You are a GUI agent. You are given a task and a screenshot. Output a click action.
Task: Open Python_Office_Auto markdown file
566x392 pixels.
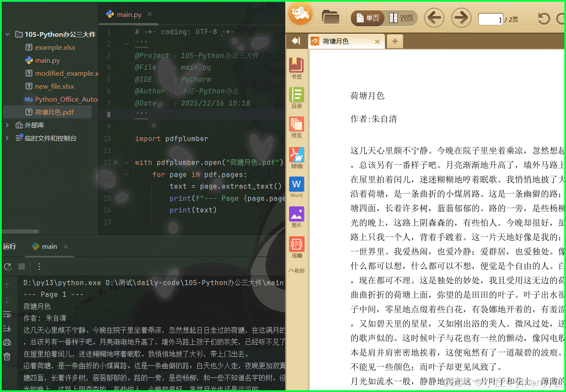pyautogui.click(x=62, y=99)
